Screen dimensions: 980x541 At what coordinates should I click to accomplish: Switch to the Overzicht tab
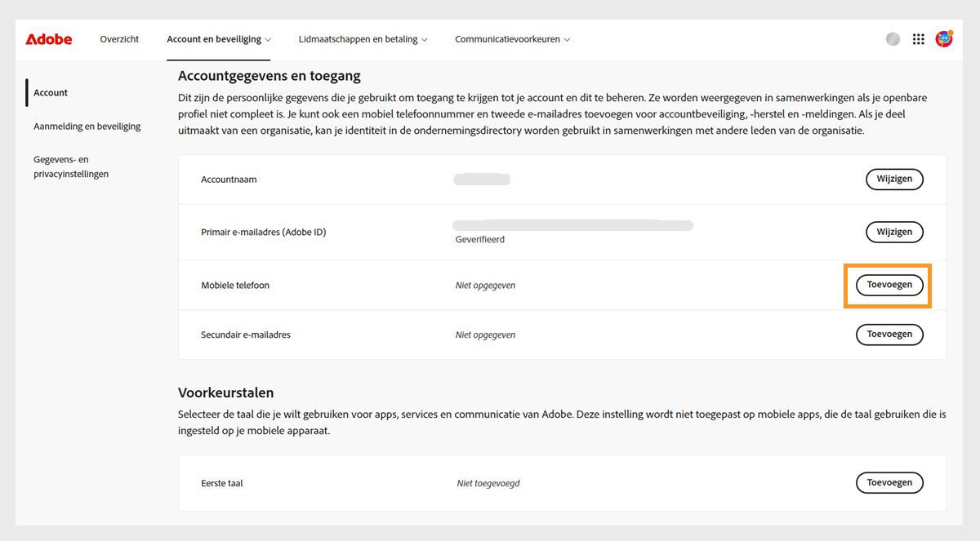119,38
